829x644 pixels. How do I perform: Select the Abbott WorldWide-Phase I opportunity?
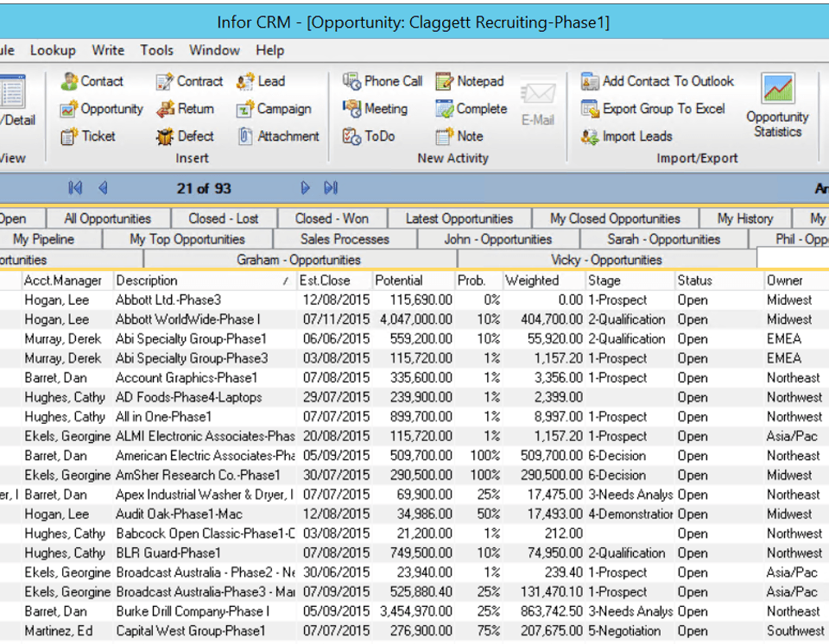pyautogui.click(x=414, y=319)
